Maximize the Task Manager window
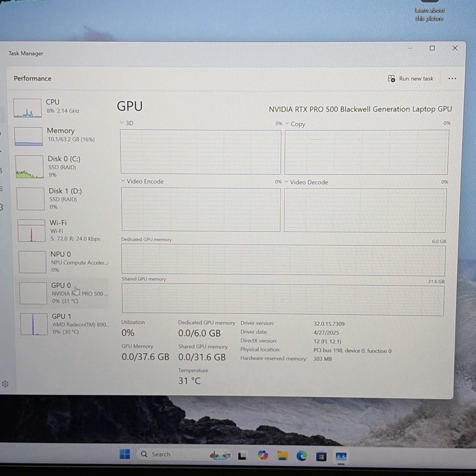 pos(432,48)
